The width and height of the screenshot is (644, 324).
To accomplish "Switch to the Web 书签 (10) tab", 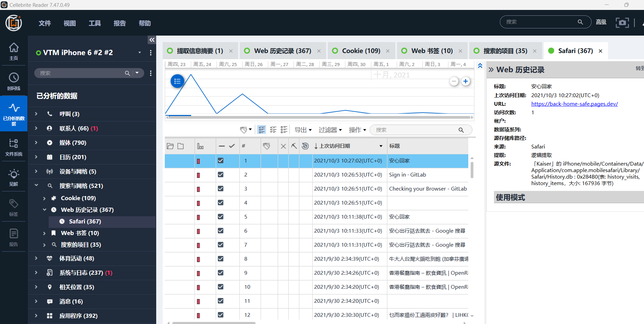I will pyautogui.click(x=432, y=51).
